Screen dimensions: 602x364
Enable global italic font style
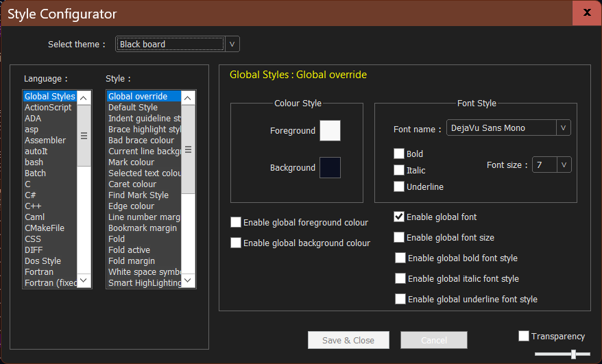[x=400, y=278]
